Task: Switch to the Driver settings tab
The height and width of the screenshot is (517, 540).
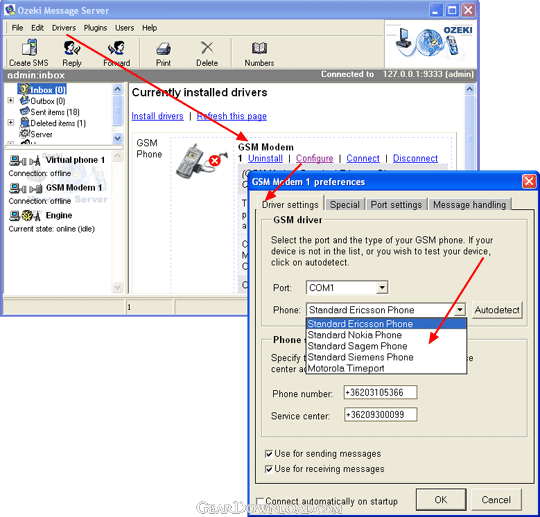Action: tap(290, 204)
